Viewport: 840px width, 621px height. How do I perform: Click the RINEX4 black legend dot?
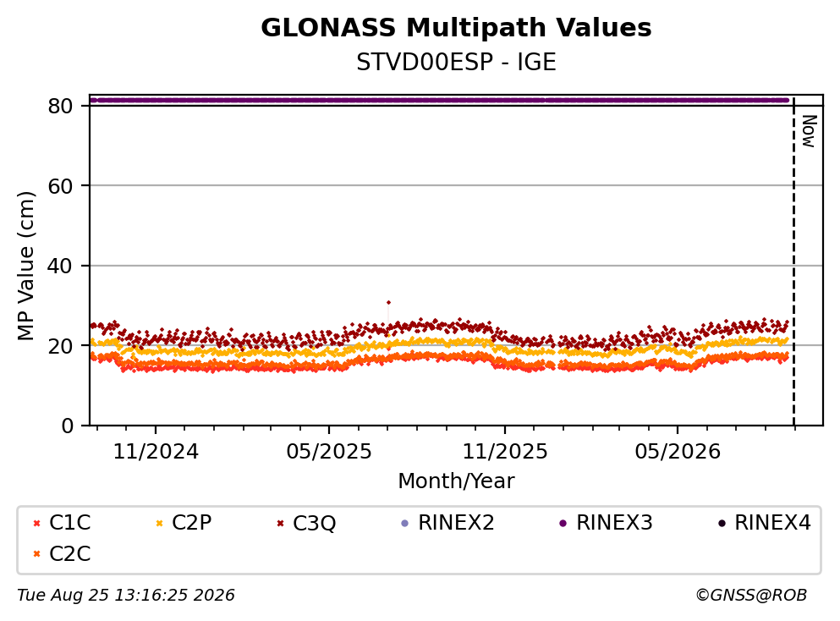[722, 523]
